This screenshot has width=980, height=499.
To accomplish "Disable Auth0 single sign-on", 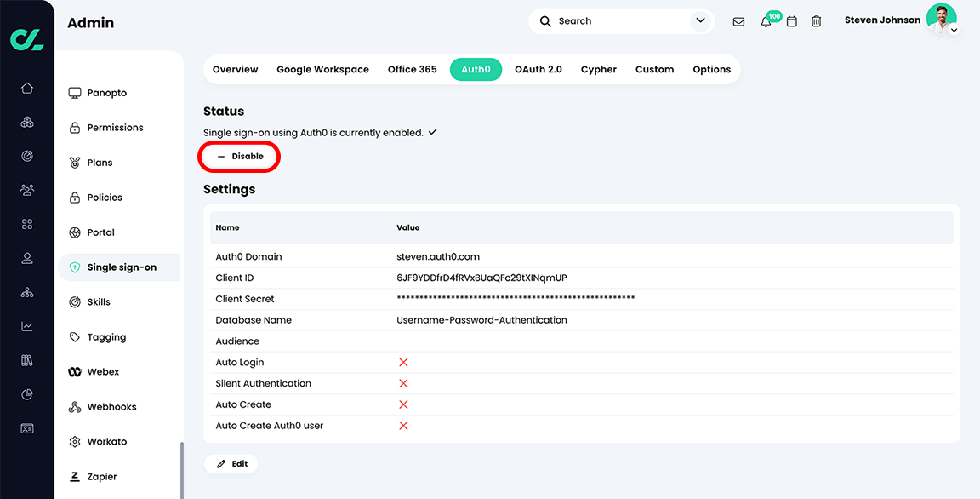I will point(239,156).
